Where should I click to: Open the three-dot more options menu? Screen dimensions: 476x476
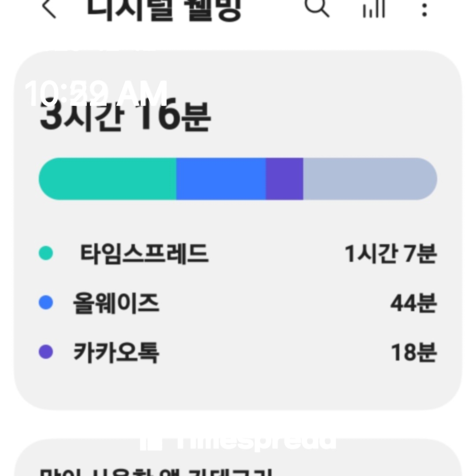coord(424,9)
